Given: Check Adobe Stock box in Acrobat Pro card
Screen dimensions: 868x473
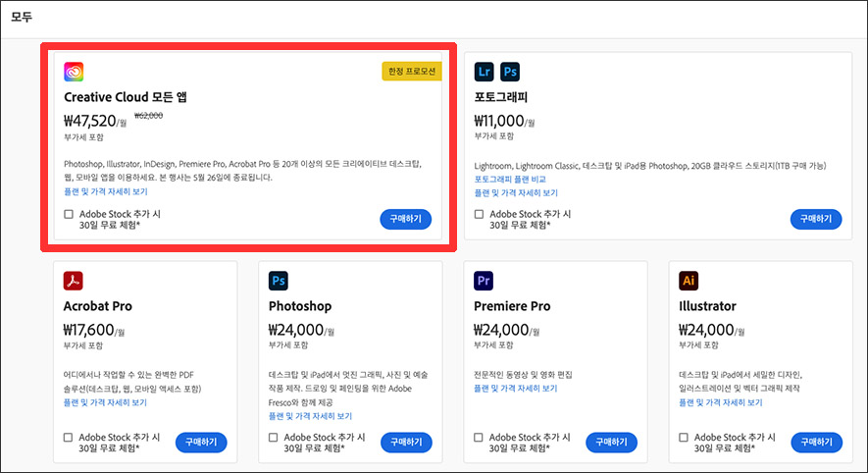Looking at the screenshot, I should coord(68,437).
